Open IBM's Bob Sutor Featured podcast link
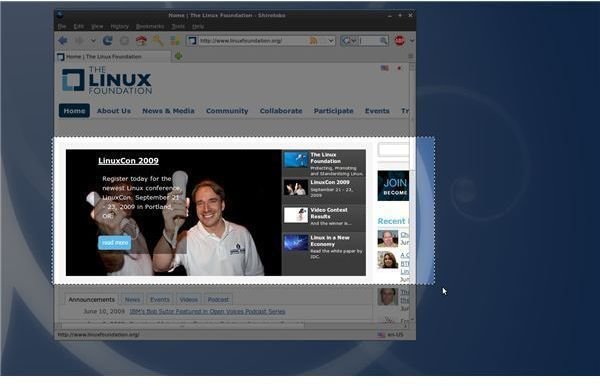600x386 pixels. coord(207,311)
